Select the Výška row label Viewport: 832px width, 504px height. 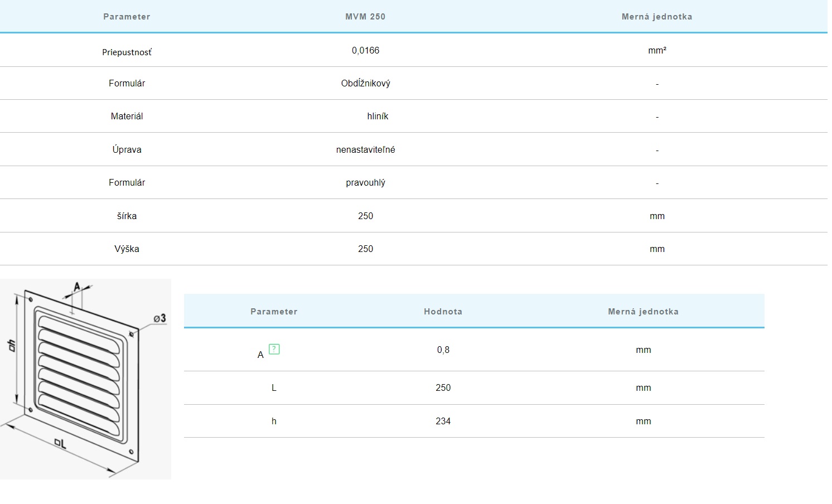(x=127, y=249)
